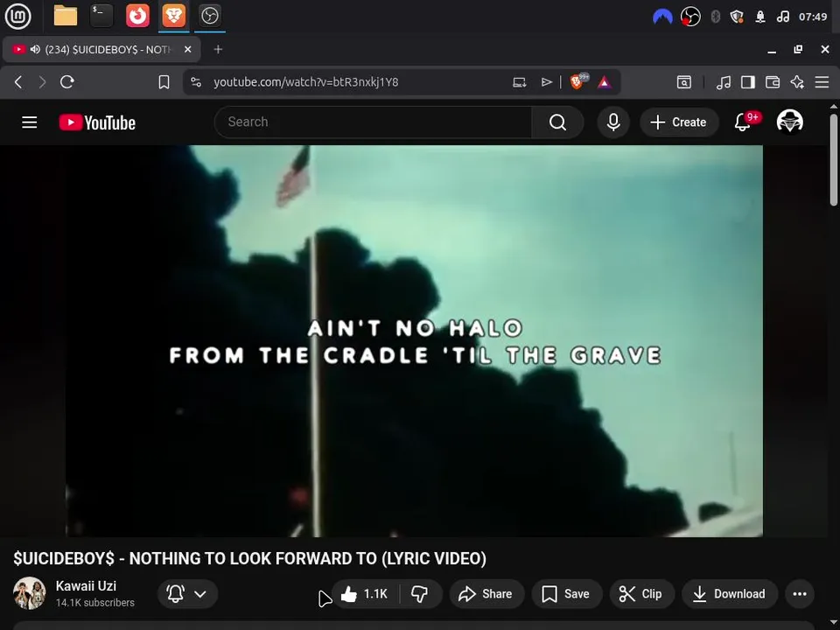Open more actions three-dot menu
The width and height of the screenshot is (840, 630).
[800, 593]
